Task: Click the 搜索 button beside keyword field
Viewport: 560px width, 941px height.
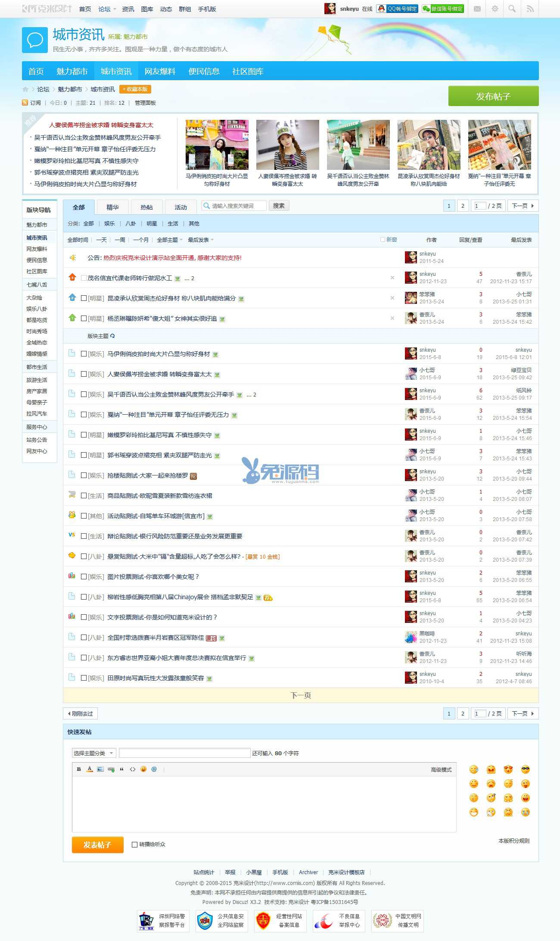Action: (x=279, y=206)
